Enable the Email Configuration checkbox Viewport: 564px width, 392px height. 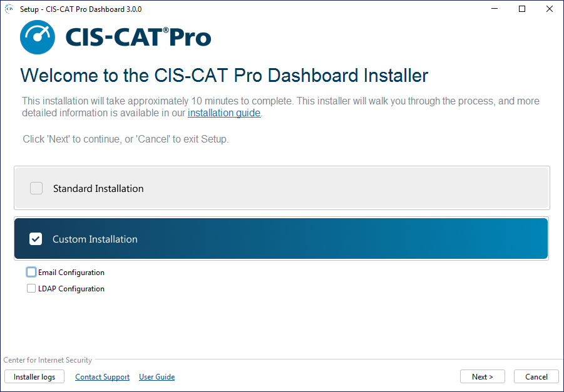(31, 273)
